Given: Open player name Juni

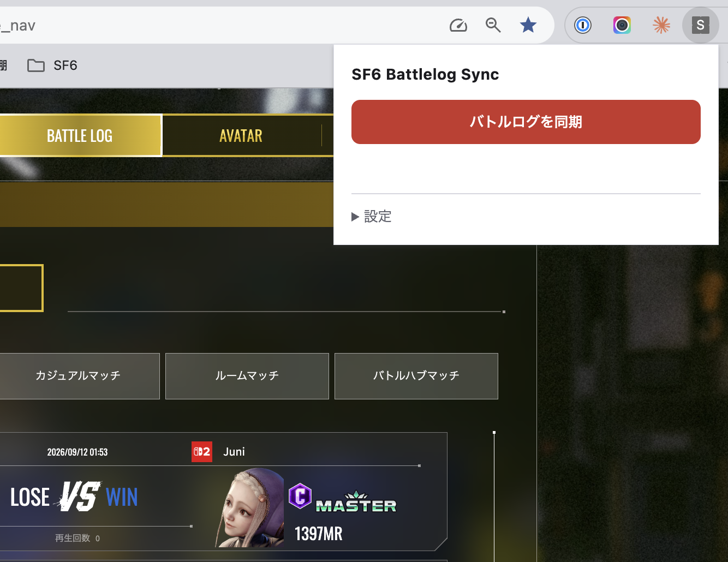Looking at the screenshot, I should 234,452.
